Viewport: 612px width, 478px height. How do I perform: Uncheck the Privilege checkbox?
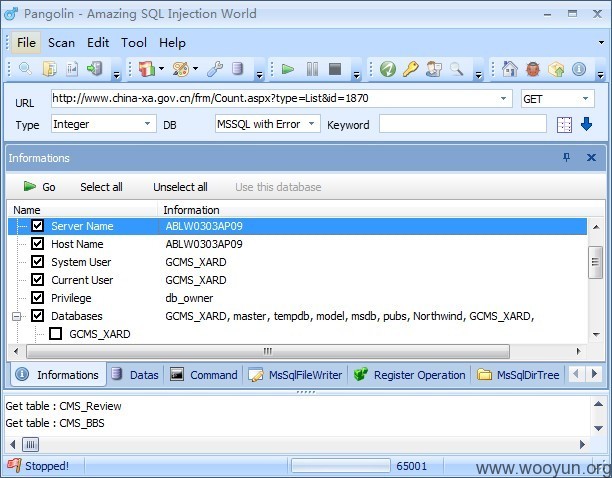click(37, 297)
